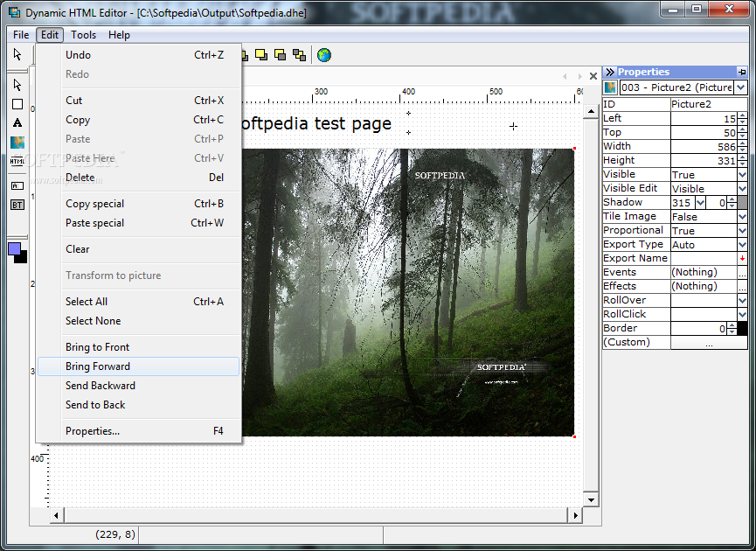Image resolution: width=756 pixels, height=551 pixels.
Task: Open the Export Type dropdown
Action: click(x=743, y=245)
